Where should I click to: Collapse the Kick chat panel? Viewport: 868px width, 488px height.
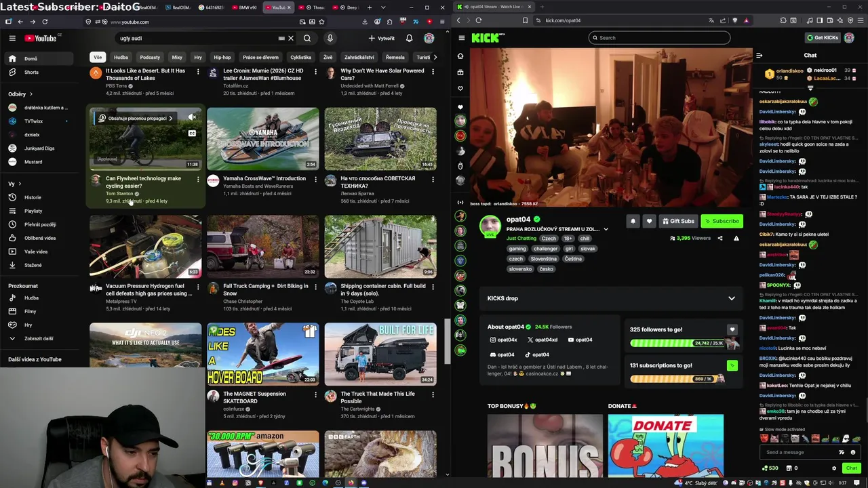tap(759, 56)
